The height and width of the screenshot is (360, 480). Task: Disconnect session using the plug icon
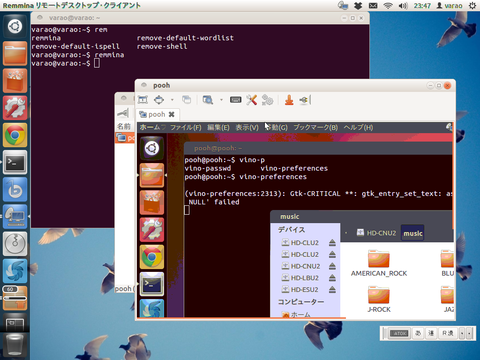tap(305, 100)
